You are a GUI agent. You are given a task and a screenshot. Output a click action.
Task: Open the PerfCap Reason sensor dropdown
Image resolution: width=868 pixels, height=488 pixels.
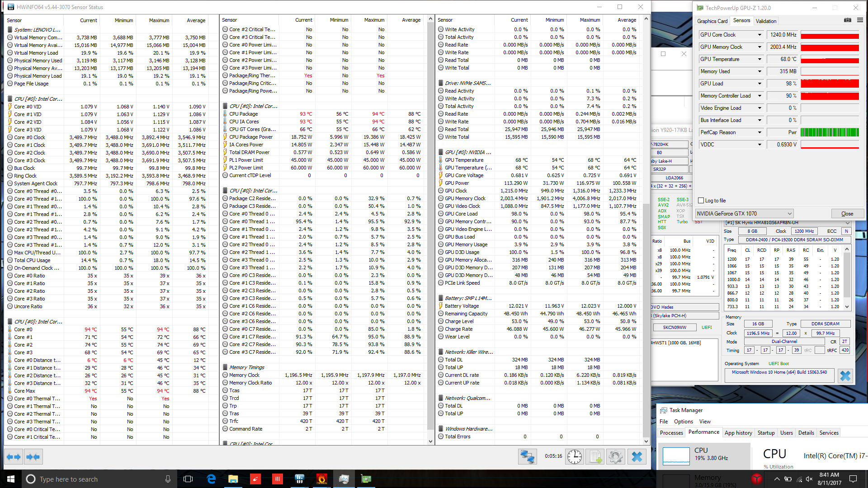[759, 132]
